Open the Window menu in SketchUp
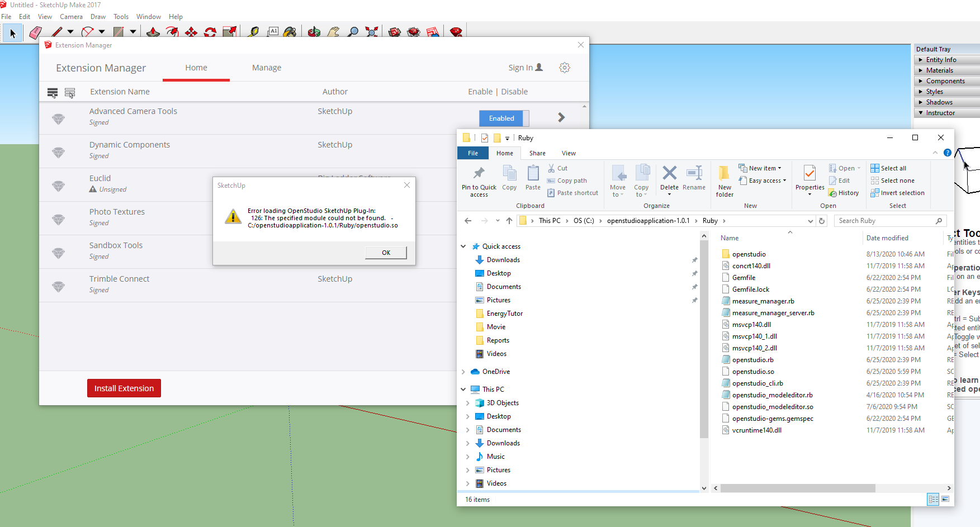Image resolution: width=980 pixels, height=527 pixels. coord(149,17)
